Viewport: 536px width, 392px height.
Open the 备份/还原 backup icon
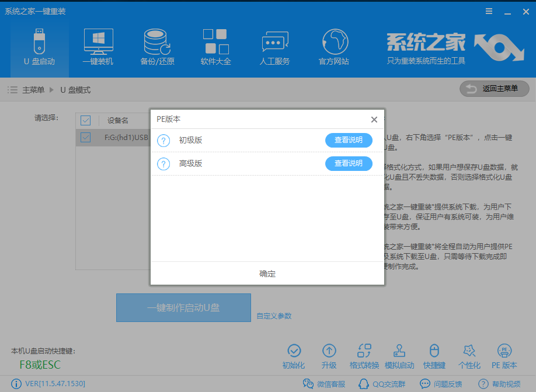(x=156, y=47)
